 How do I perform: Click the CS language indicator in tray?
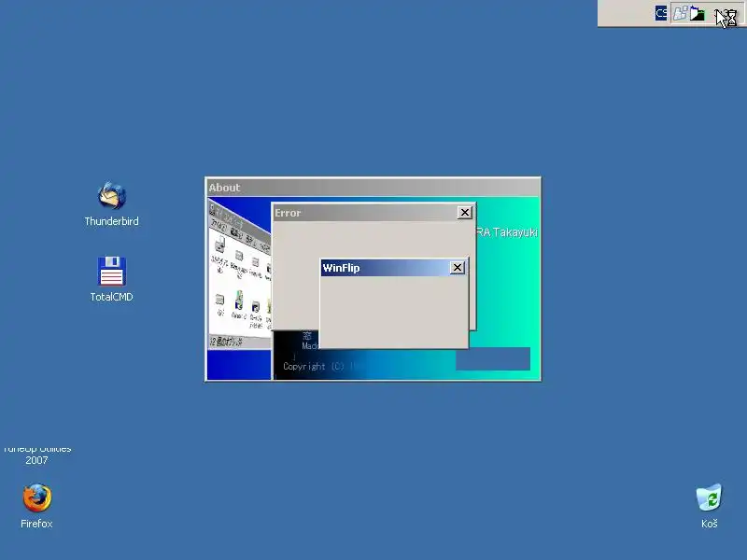[x=661, y=13]
